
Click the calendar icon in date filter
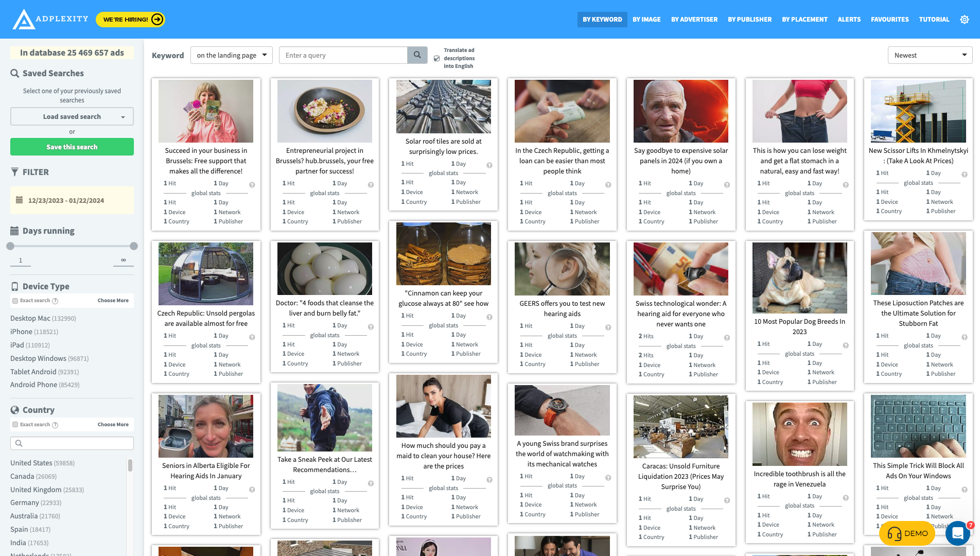tap(19, 200)
